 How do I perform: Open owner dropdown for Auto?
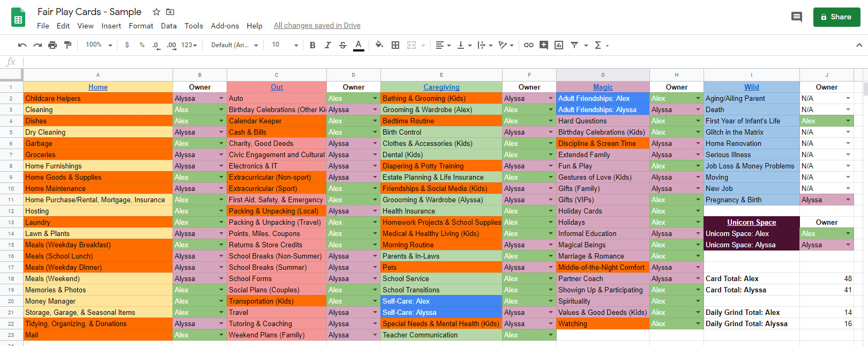pyautogui.click(x=375, y=99)
